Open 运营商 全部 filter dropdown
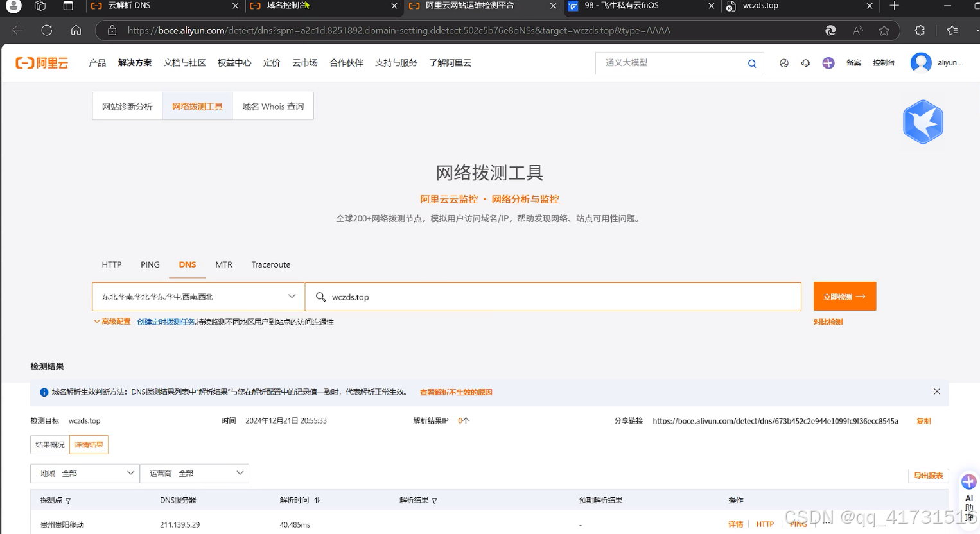The height and width of the screenshot is (534, 980). [195, 473]
